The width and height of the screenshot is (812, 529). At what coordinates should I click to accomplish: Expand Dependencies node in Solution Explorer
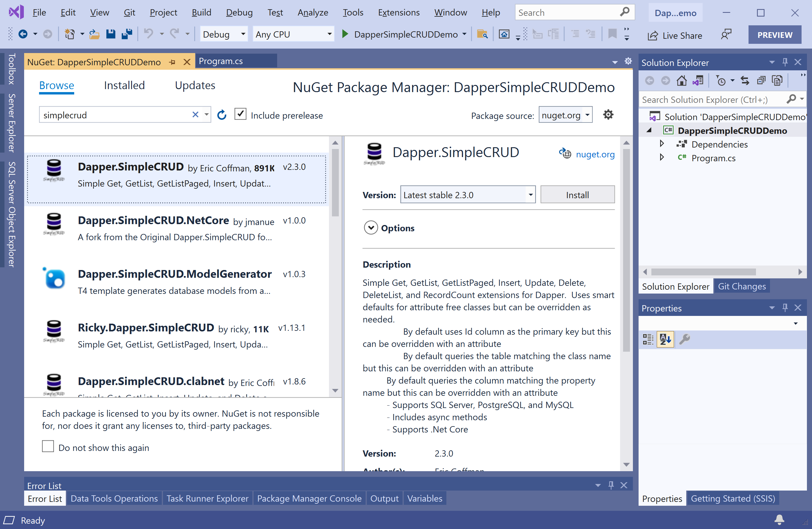(662, 144)
